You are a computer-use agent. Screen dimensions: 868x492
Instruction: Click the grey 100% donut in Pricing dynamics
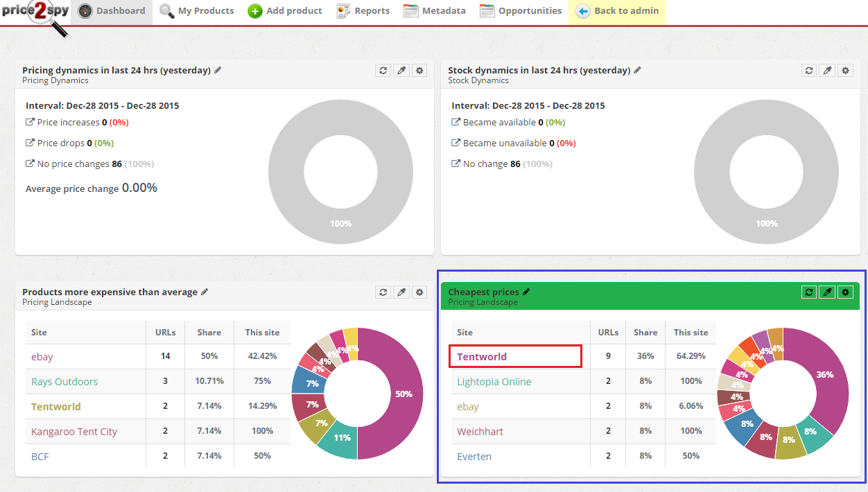click(340, 225)
